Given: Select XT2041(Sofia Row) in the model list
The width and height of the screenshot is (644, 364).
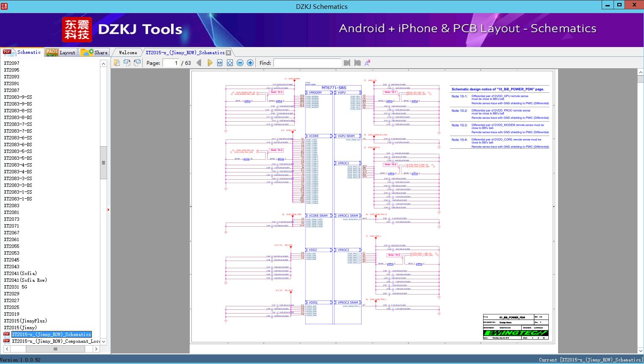Looking at the screenshot, I should [25, 280].
